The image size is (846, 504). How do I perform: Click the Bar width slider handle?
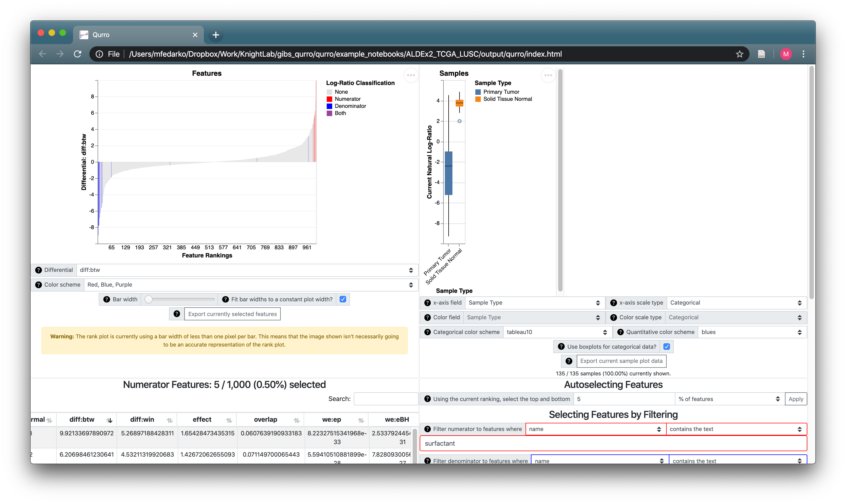(149, 299)
